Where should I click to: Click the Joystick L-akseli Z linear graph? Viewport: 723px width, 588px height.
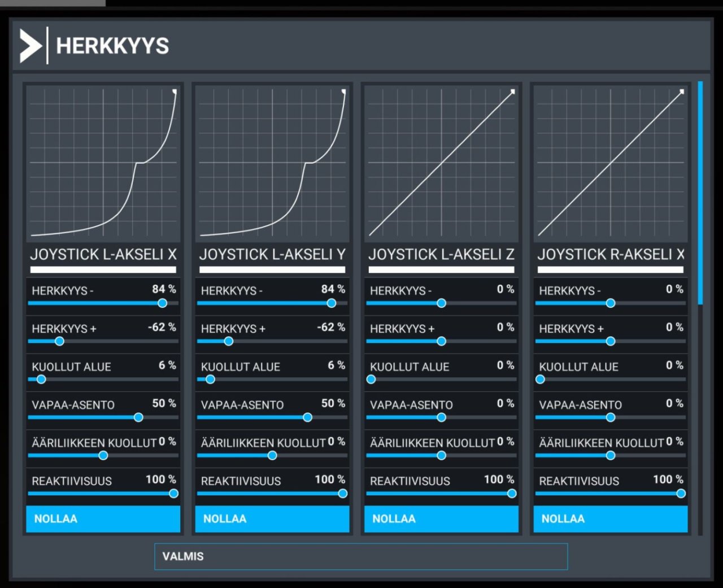(x=441, y=163)
